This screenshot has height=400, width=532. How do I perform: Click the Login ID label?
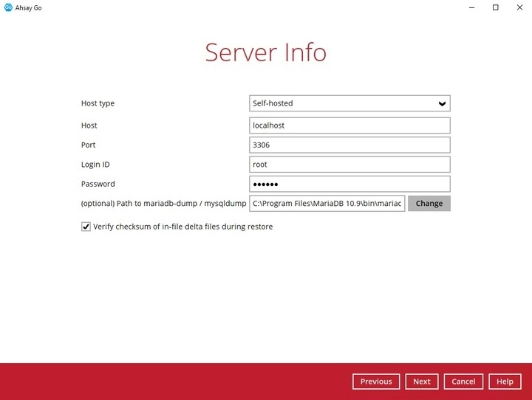click(95, 165)
